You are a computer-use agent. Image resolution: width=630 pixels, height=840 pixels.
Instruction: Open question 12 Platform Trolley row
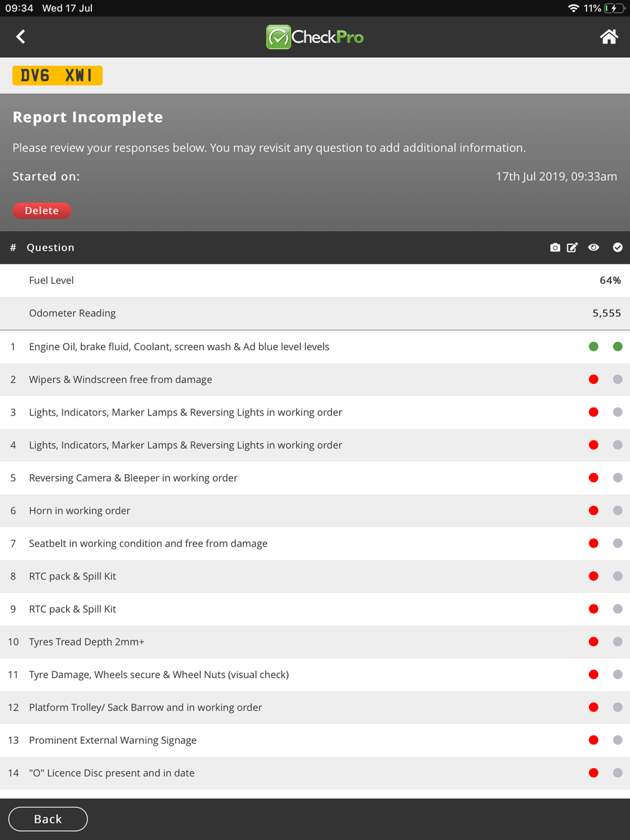coord(315,707)
